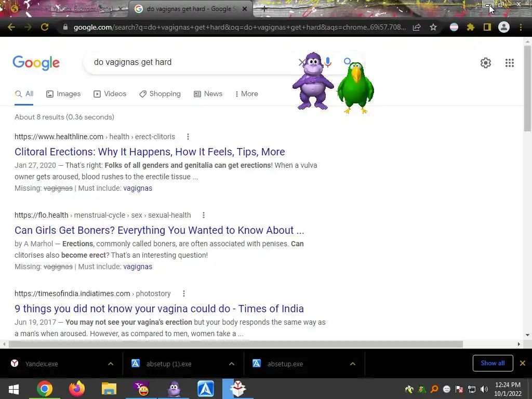Expand absetup.exe download options
Image resolution: width=532 pixels, height=399 pixels.
[x=353, y=364]
